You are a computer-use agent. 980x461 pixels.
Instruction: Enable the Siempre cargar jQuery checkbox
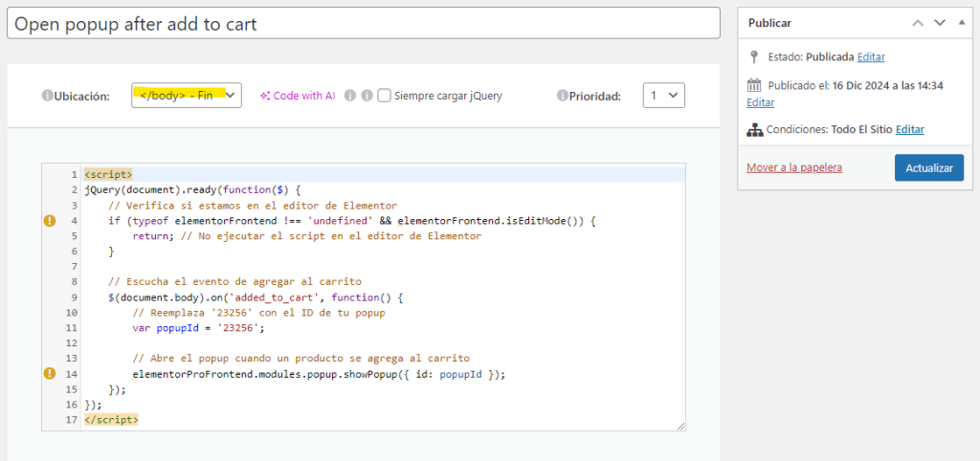tap(385, 96)
